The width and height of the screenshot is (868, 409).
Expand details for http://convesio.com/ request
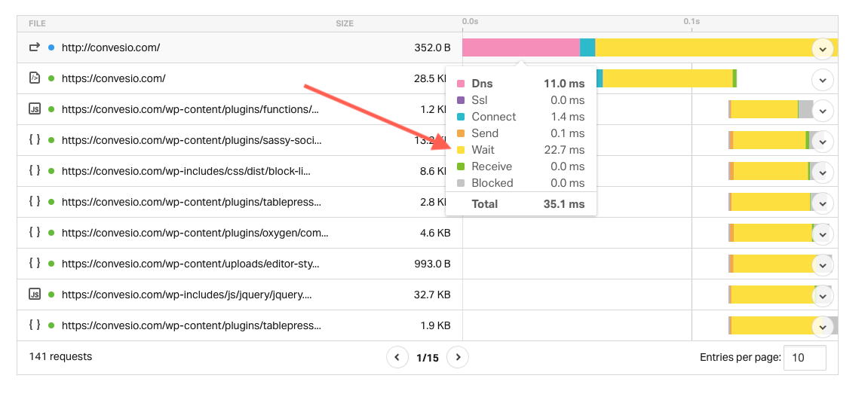coord(823,49)
